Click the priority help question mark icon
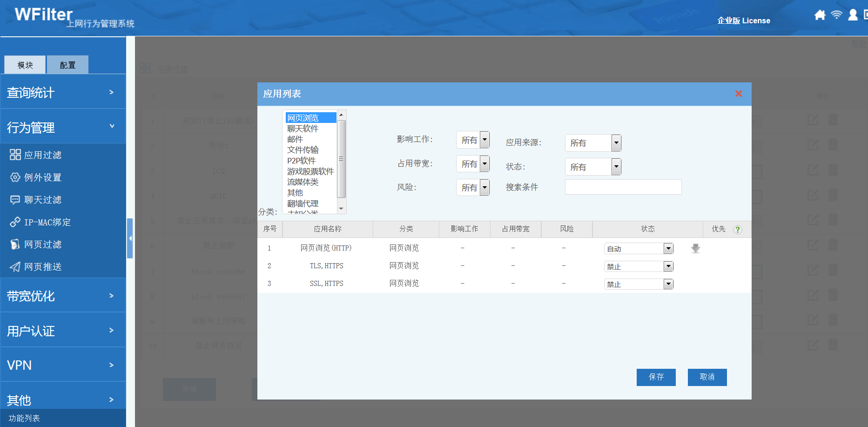This screenshot has width=868, height=427. tap(738, 230)
